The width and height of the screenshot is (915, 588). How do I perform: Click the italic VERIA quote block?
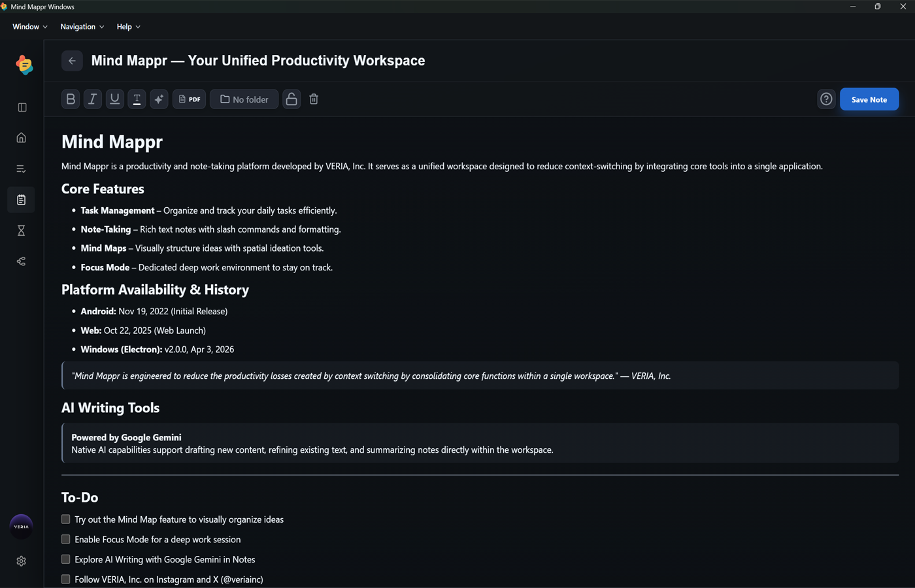(x=480, y=376)
